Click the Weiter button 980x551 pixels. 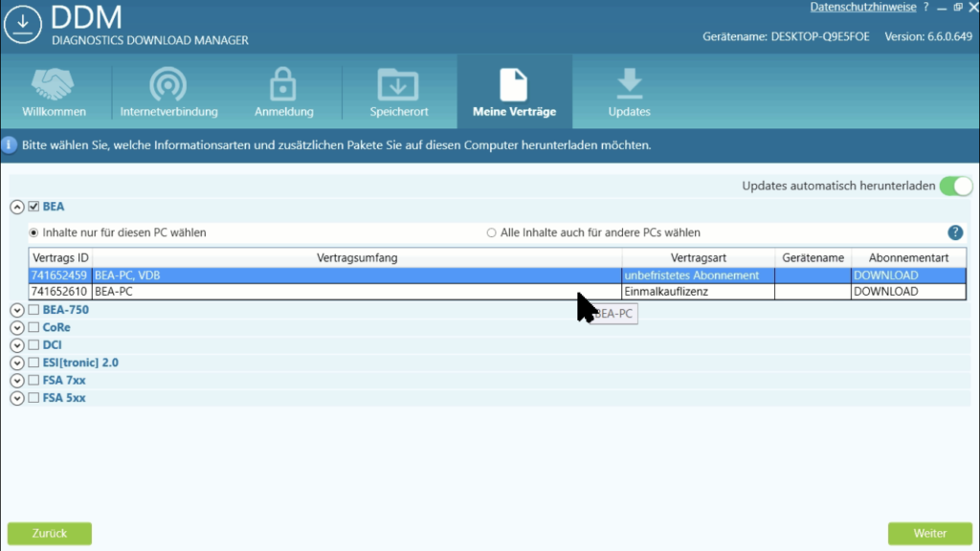click(930, 534)
